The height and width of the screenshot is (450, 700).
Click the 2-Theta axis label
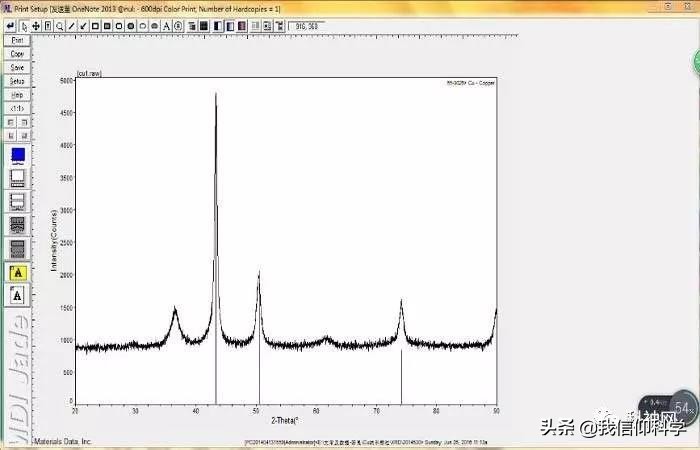click(285, 421)
